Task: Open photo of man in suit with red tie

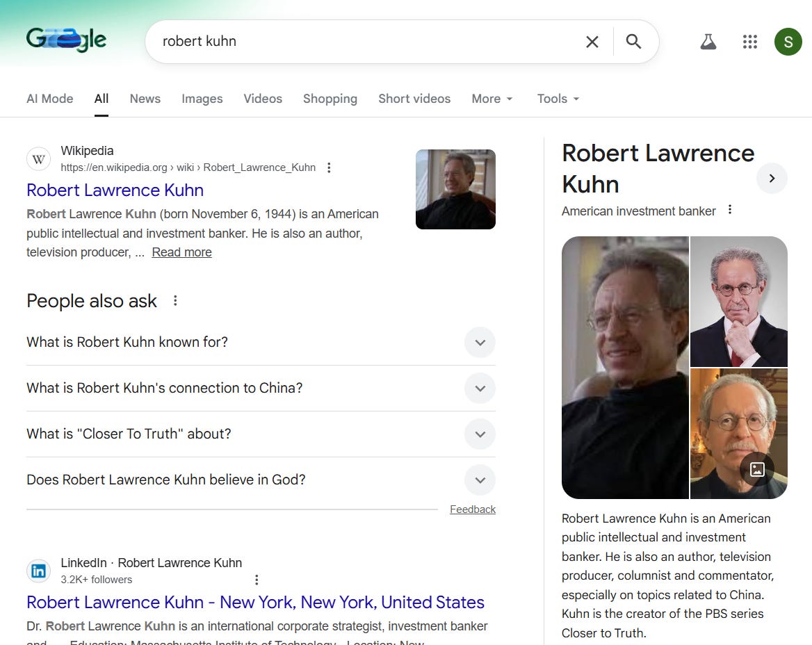Action: (x=739, y=302)
